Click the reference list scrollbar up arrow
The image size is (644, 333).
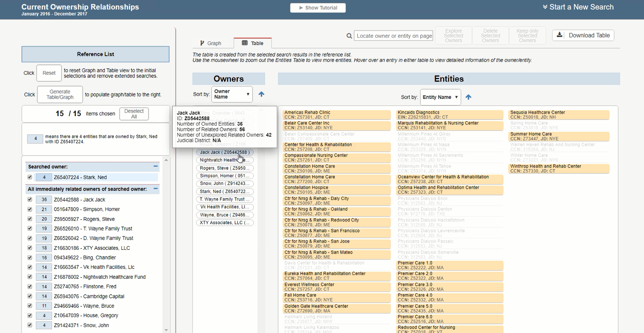[x=166, y=160]
